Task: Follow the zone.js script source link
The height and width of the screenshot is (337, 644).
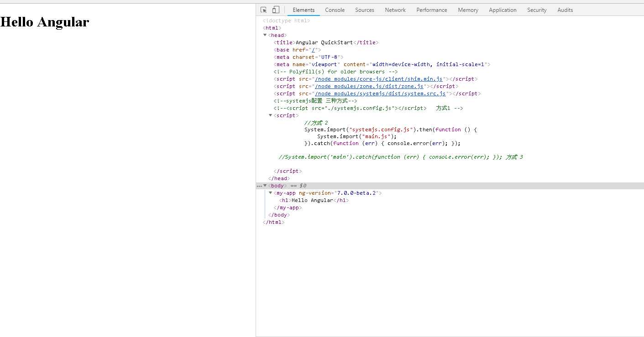Action: click(369, 86)
